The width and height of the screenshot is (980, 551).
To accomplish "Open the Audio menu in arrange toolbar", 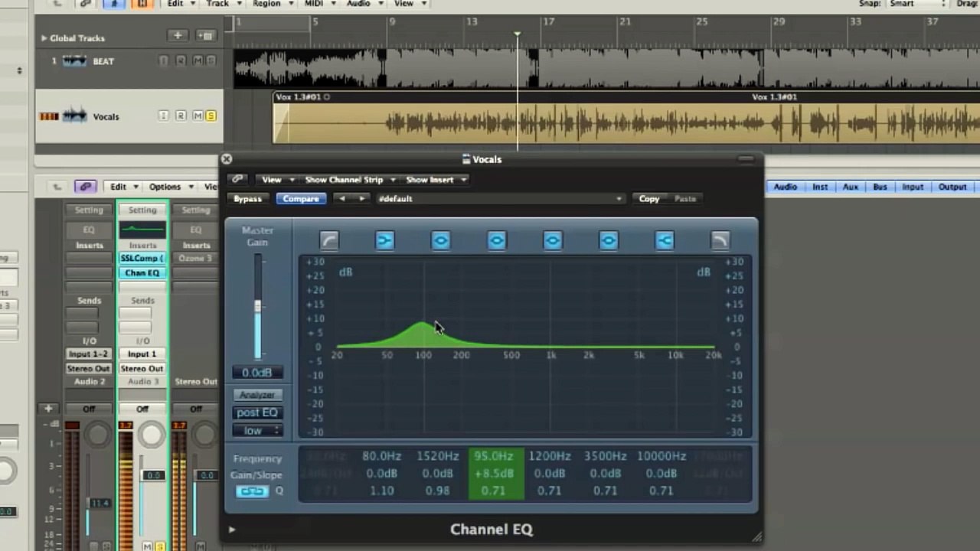I will [x=363, y=3].
